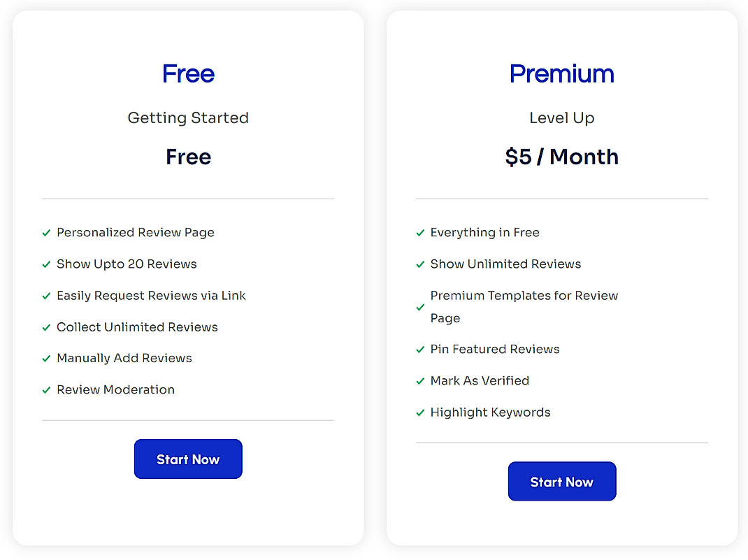Click the checkmark next to Highlight Keywords
This screenshot has height=560, width=748.
click(x=420, y=412)
